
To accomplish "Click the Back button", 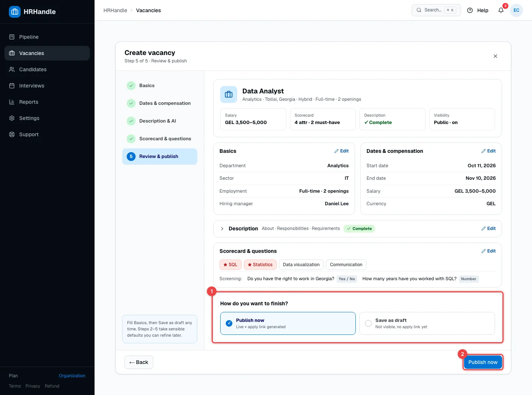I will coord(139,362).
